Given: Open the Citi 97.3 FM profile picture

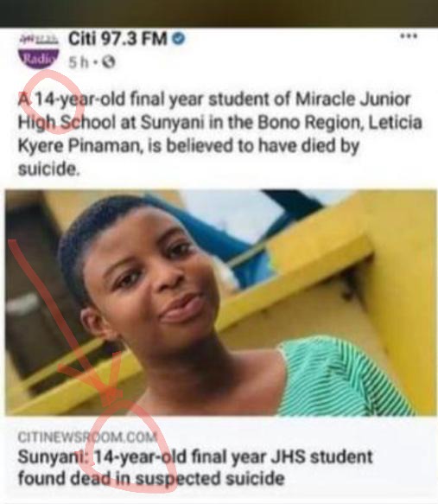Looking at the screenshot, I should pyautogui.click(x=39, y=50).
